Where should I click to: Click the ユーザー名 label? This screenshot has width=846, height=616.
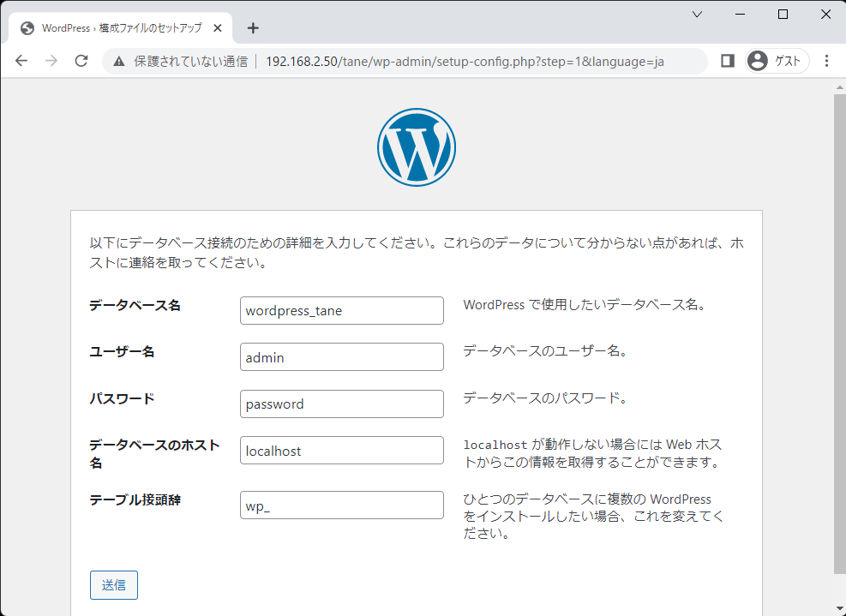122,352
